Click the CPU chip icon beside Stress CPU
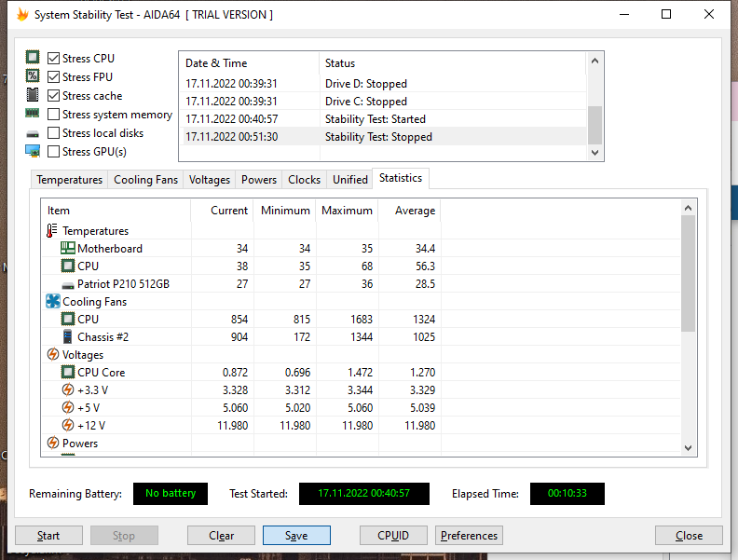 (x=33, y=58)
